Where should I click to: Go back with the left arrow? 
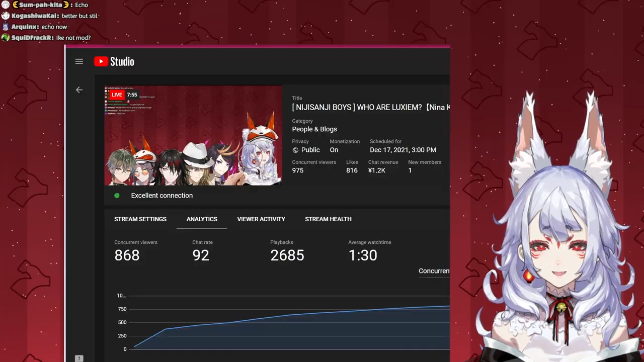pyautogui.click(x=79, y=90)
